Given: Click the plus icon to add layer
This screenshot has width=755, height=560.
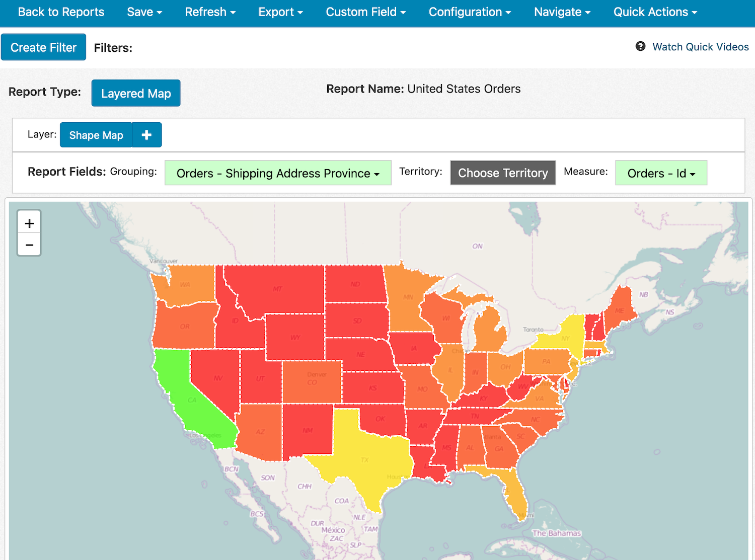Looking at the screenshot, I should coord(146,135).
